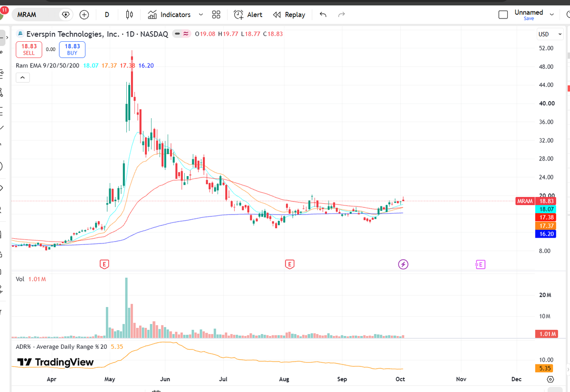Click the Everspin logo beside the title
Screen dimensions: 570x392
tap(19, 34)
